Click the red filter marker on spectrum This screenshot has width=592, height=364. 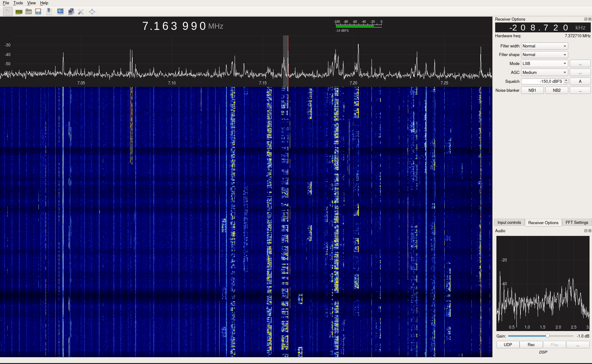coord(288,61)
